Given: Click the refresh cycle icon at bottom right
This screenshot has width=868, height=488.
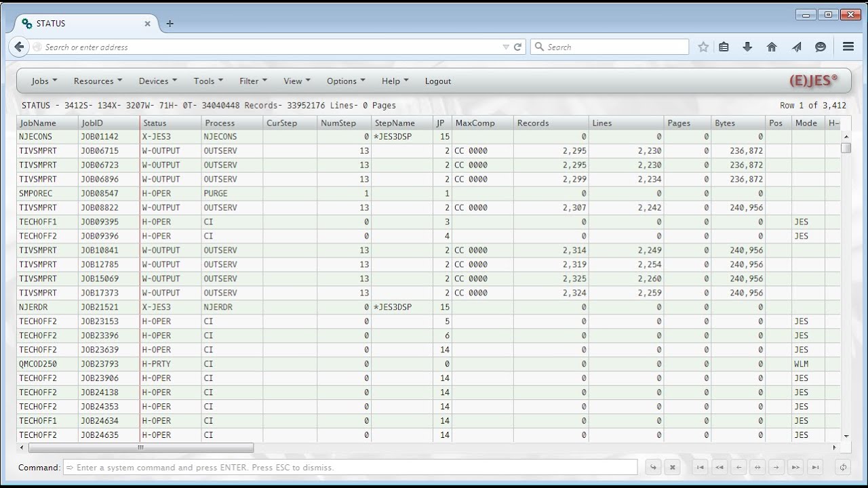Looking at the screenshot, I should 844,467.
